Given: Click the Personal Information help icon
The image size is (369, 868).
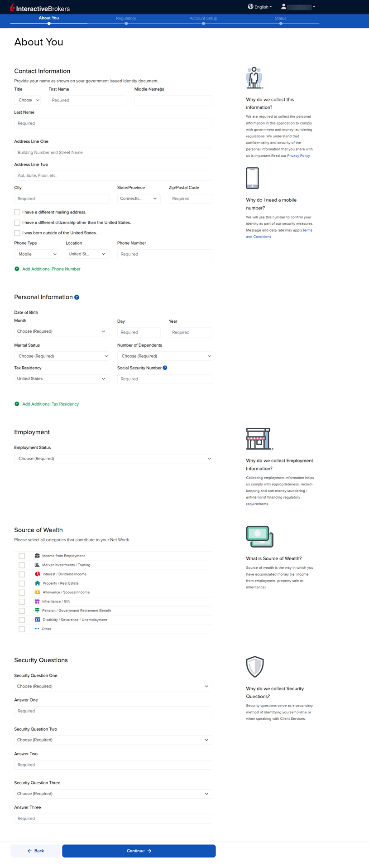Looking at the screenshot, I should [x=77, y=297].
